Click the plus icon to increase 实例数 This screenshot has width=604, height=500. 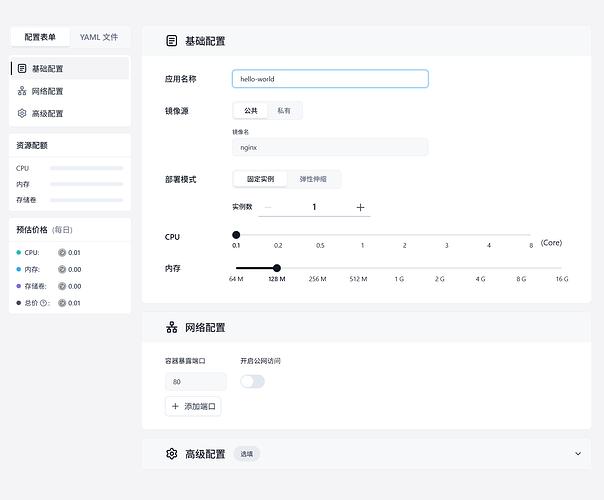[360, 207]
